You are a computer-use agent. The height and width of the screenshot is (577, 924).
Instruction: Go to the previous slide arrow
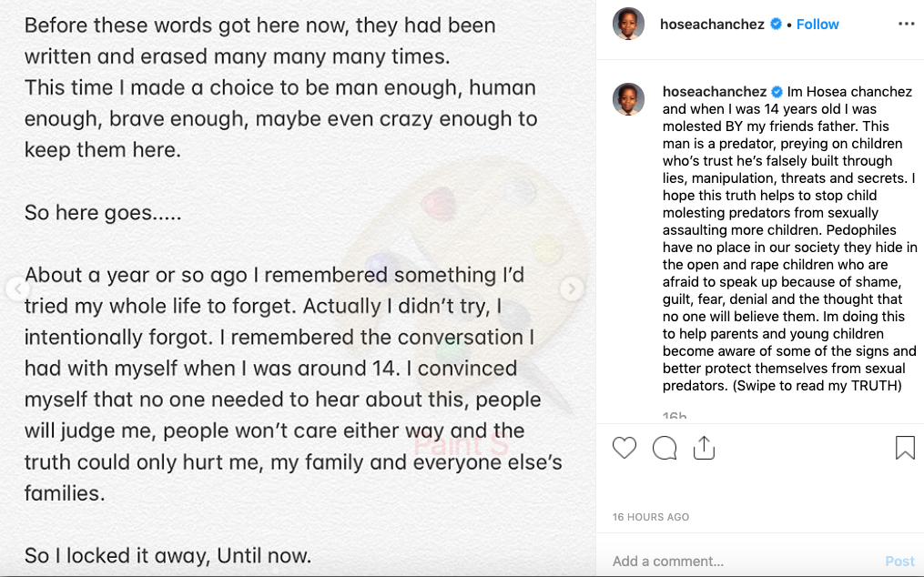pos(17,288)
